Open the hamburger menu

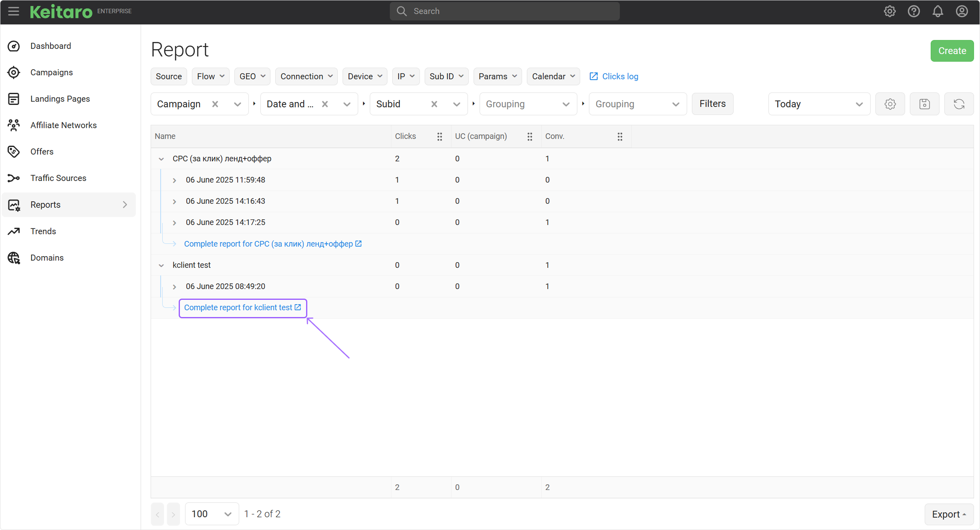(14, 11)
